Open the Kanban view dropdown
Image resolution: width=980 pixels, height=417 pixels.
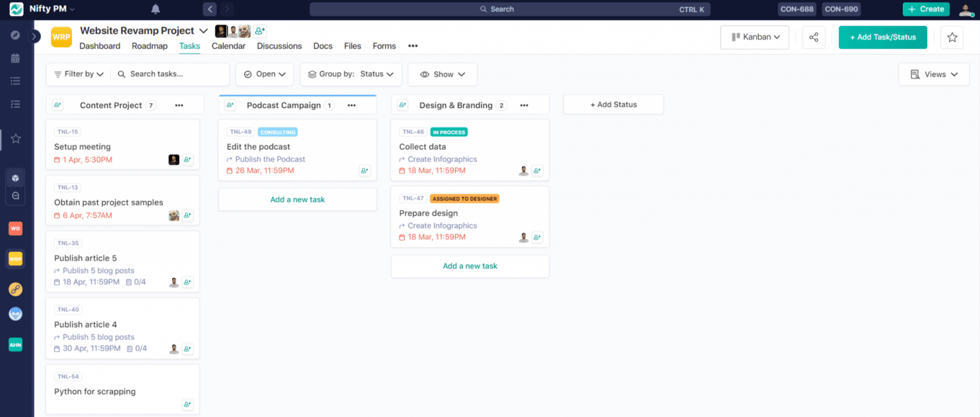754,37
